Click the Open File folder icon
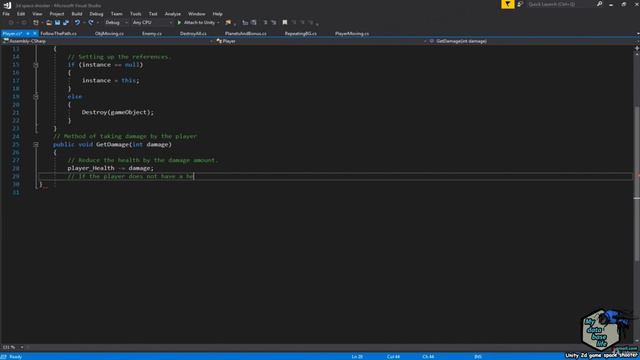Screen dimensions: 640x360 pos(49,22)
